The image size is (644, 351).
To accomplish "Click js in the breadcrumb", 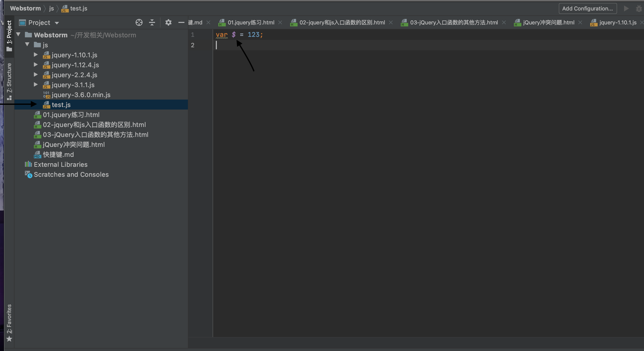I will [x=52, y=8].
